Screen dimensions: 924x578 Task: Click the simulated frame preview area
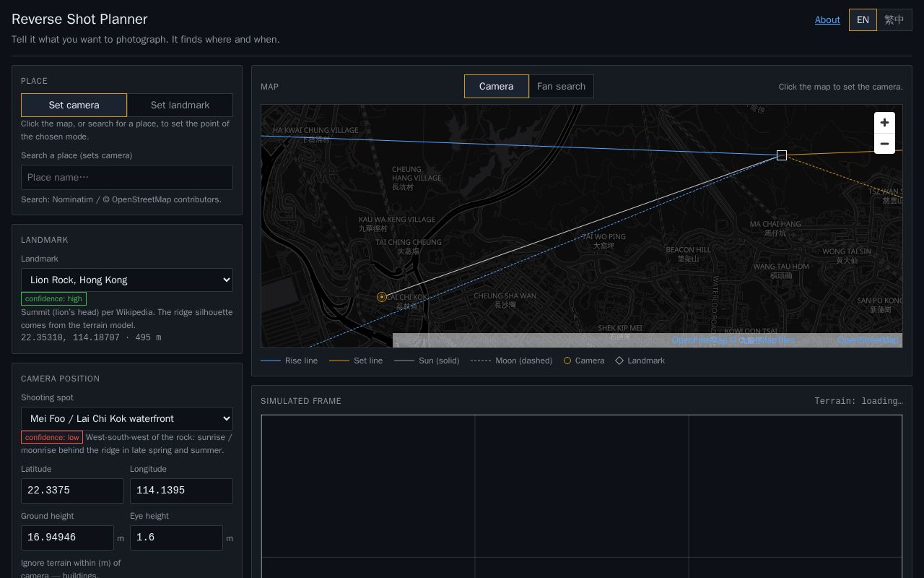pyautogui.click(x=582, y=496)
